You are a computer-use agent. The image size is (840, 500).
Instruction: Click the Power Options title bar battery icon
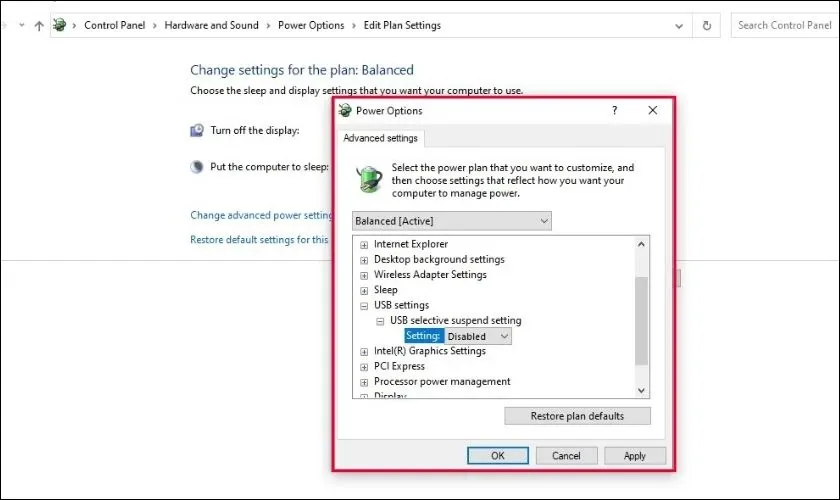pyautogui.click(x=345, y=110)
